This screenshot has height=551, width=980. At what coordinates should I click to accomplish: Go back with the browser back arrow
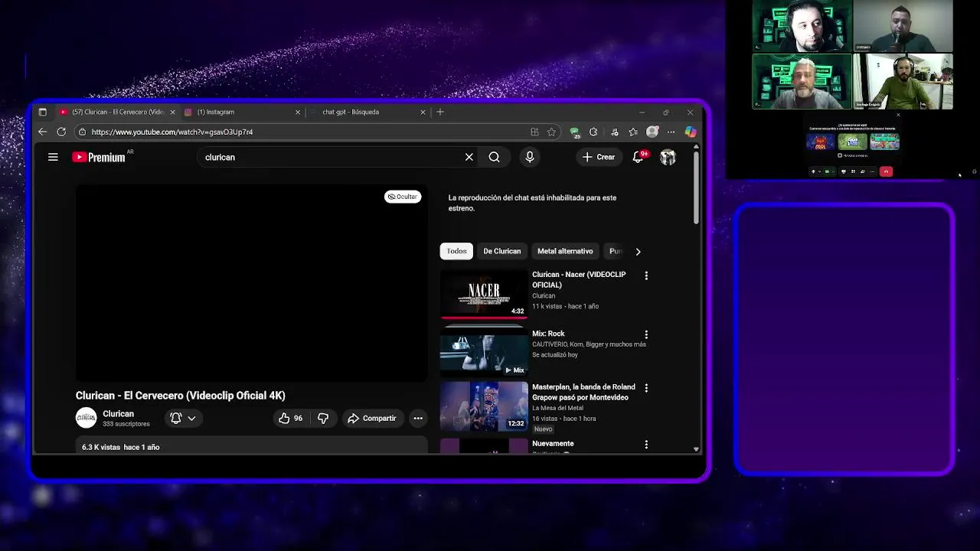point(43,132)
